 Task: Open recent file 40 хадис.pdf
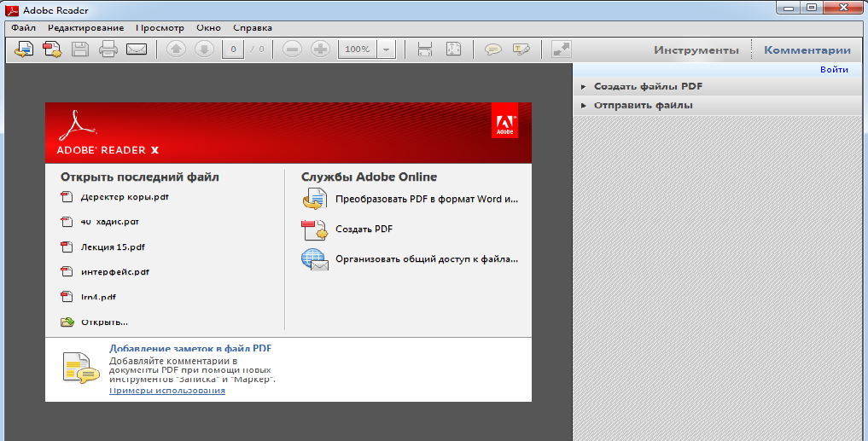[109, 222]
